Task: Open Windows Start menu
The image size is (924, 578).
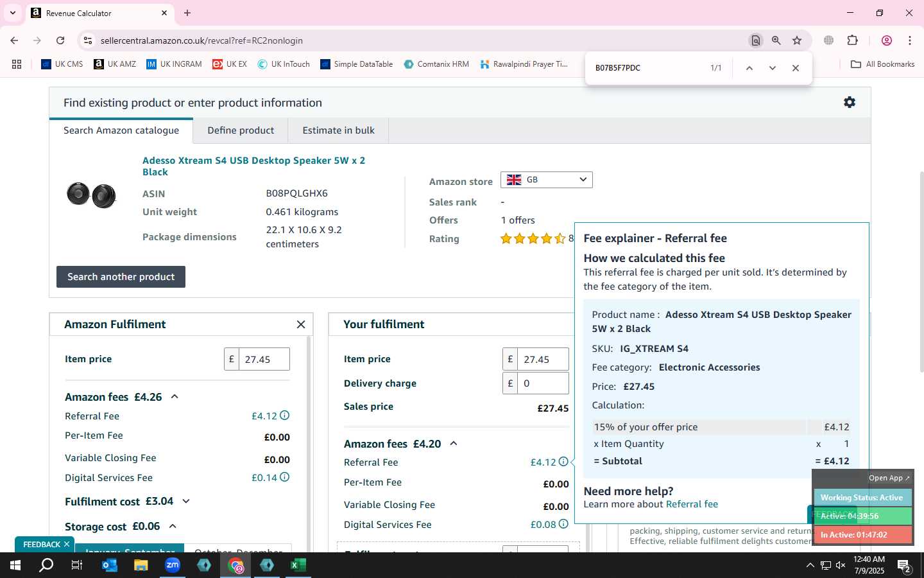Action: [x=15, y=565]
